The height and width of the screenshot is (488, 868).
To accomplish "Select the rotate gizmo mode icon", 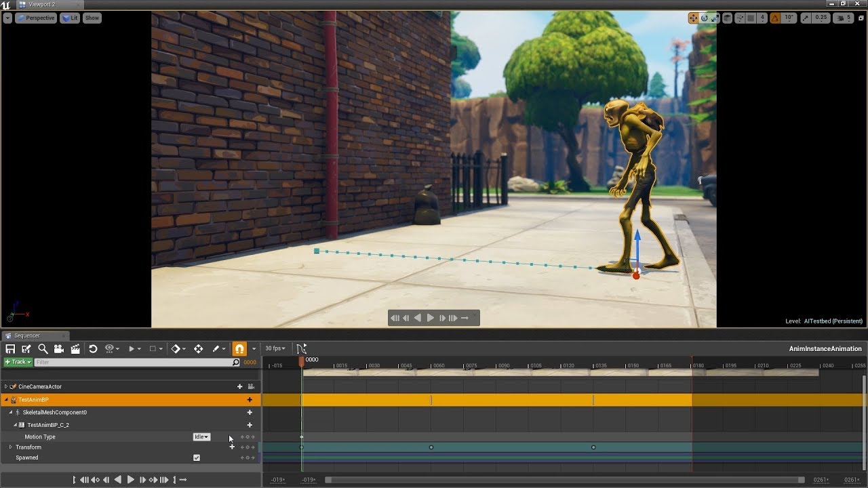I will pos(705,18).
